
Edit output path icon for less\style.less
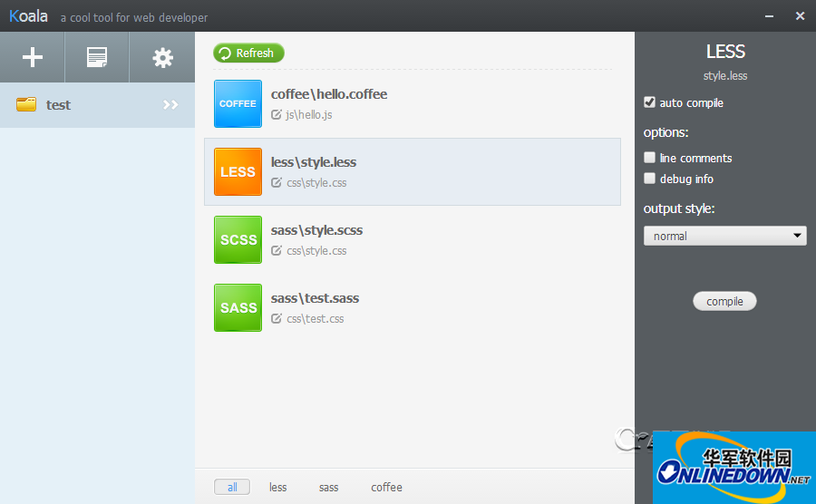coord(277,182)
